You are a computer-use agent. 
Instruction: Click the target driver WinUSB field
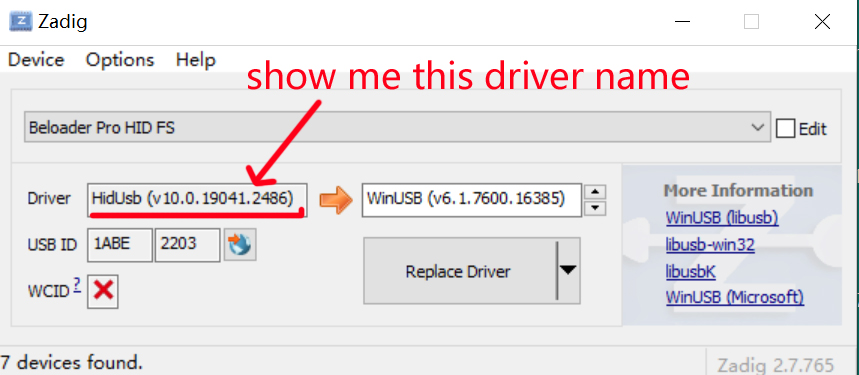tap(471, 199)
